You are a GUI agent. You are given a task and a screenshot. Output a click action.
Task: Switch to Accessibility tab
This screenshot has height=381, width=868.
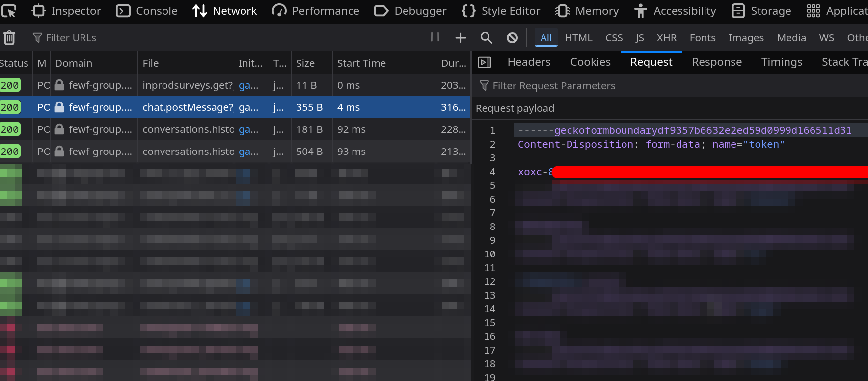pos(675,11)
